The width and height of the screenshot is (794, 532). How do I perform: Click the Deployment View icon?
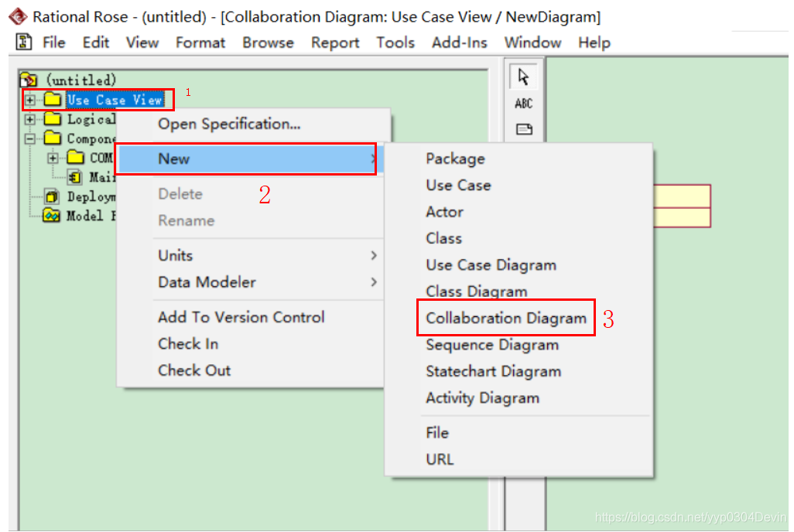(52, 196)
